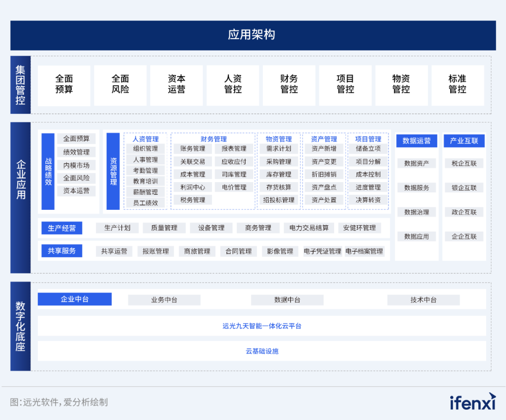Click the 应用架构 title banner
This screenshot has height=420, width=506.
[253, 35]
